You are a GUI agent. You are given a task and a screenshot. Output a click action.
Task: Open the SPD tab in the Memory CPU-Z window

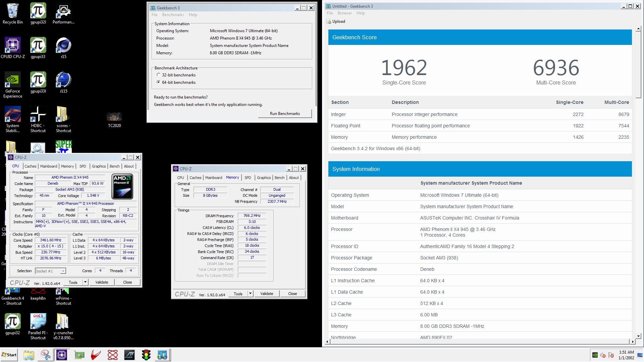click(248, 178)
